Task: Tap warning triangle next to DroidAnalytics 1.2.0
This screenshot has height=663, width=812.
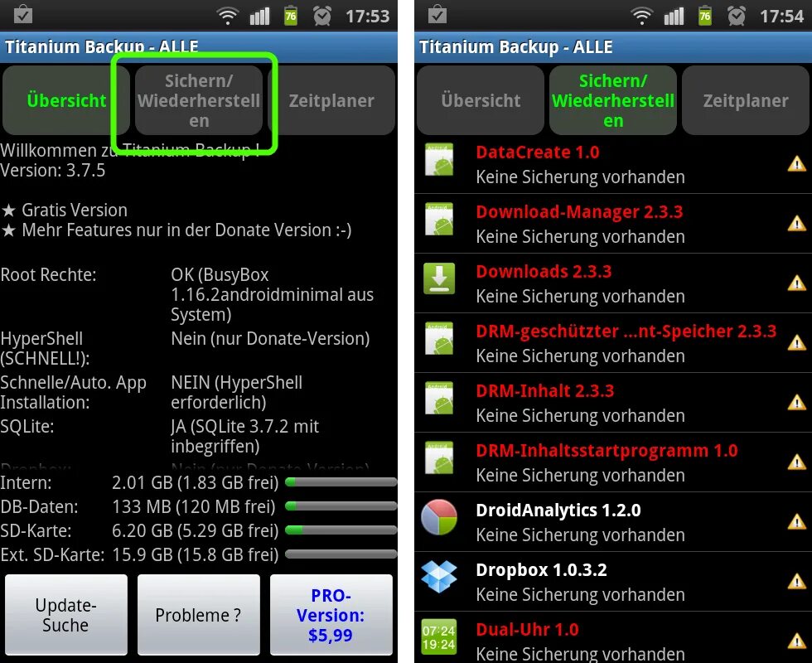Action: coord(796,521)
